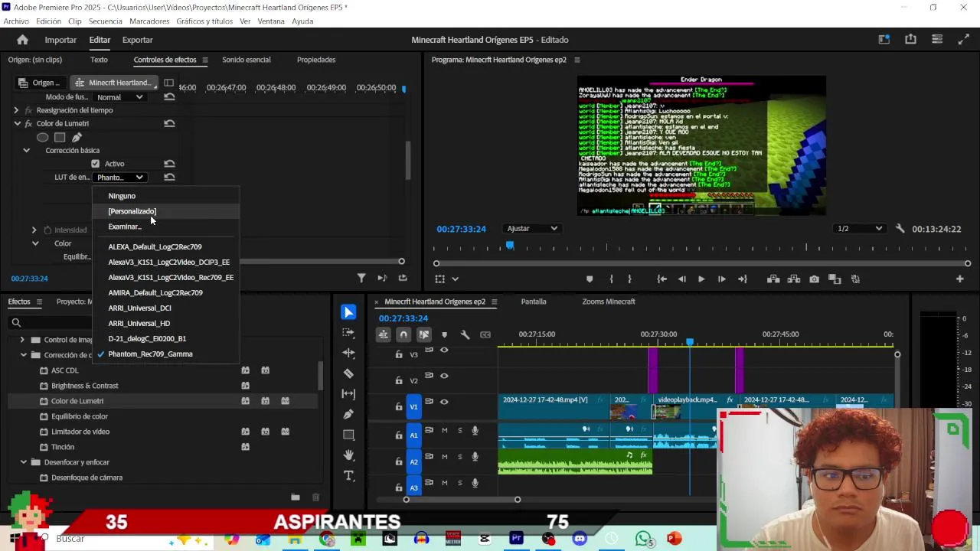The height and width of the screenshot is (551, 980).
Task: Open the filter icon in Effect Controls
Action: pyautogui.click(x=361, y=279)
